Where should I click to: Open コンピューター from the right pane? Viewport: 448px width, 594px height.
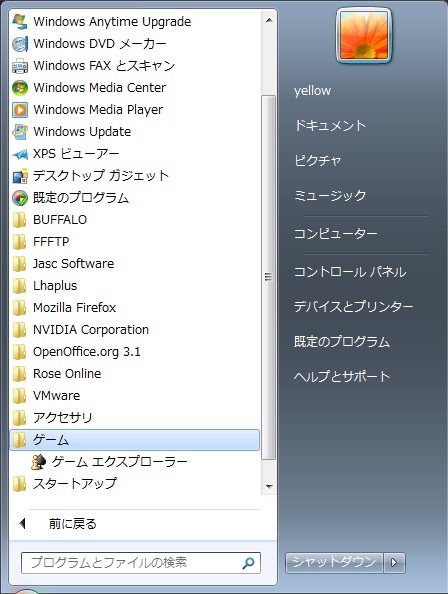point(336,234)
